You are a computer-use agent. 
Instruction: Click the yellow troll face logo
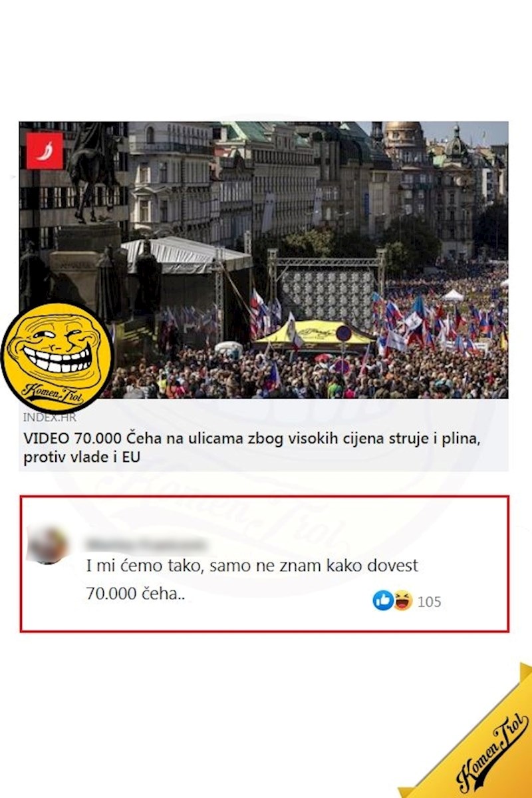point(57,358)
